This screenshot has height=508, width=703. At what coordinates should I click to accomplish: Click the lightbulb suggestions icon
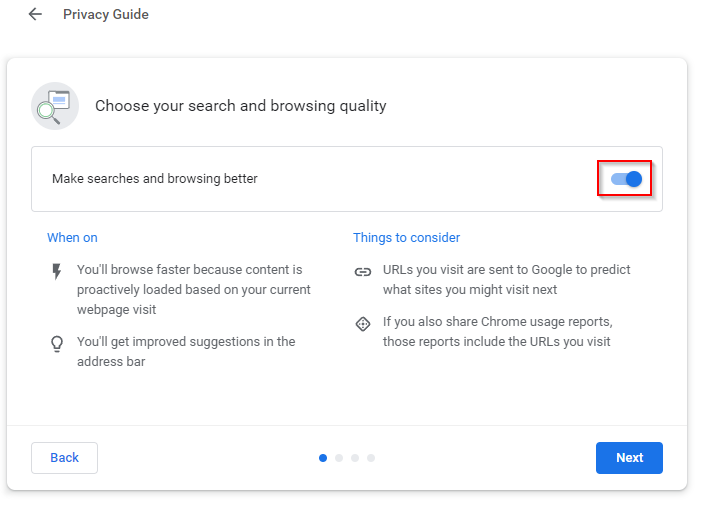tap(57, 344)
